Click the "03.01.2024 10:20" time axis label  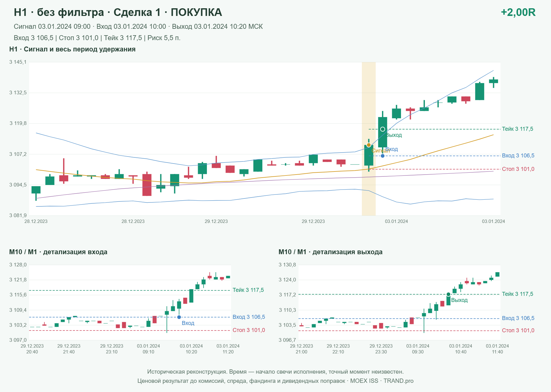click(x=191, y=349)
